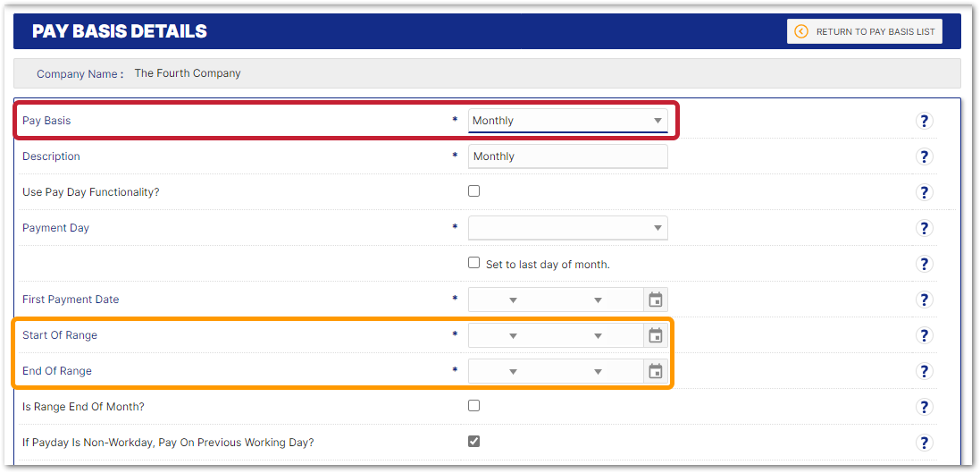This screenshot has height=473, width=980.
Task: Toggle Is Range End Of Month checkbox
Action: click(474, 405)
